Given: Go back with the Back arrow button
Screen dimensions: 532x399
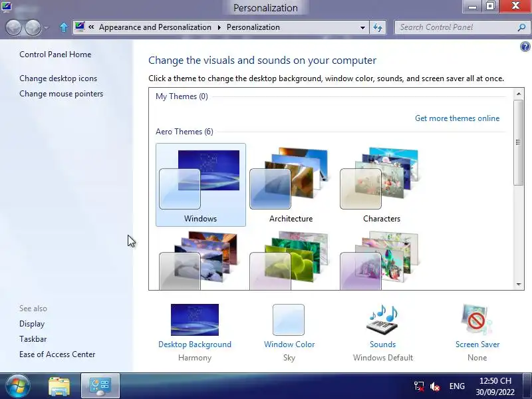Looking at the screenshot, I should click(13, 27).
